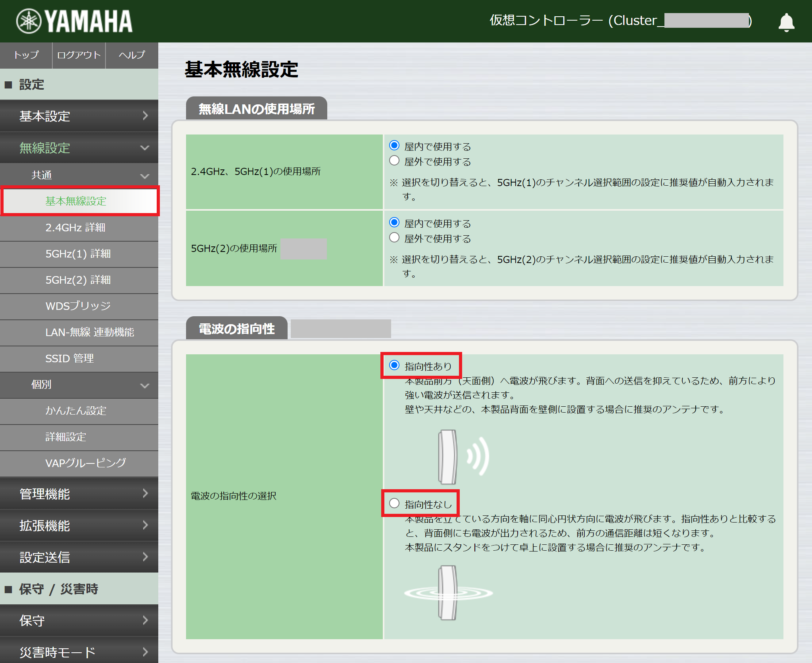Open SSID 管理 settings

[x=79, y=358]
